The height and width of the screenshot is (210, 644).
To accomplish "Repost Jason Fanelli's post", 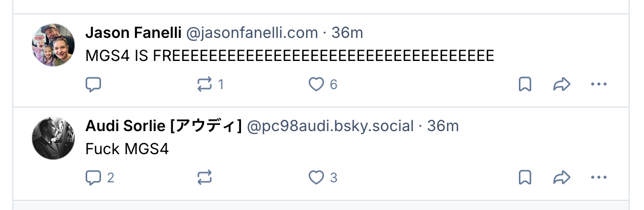I will 205,84.
